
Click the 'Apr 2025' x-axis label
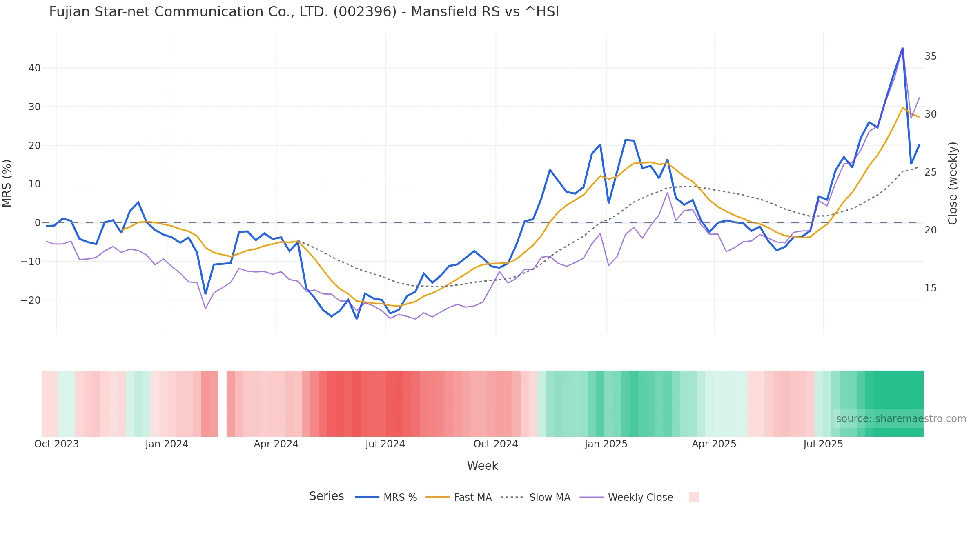(x=714, y=444)
